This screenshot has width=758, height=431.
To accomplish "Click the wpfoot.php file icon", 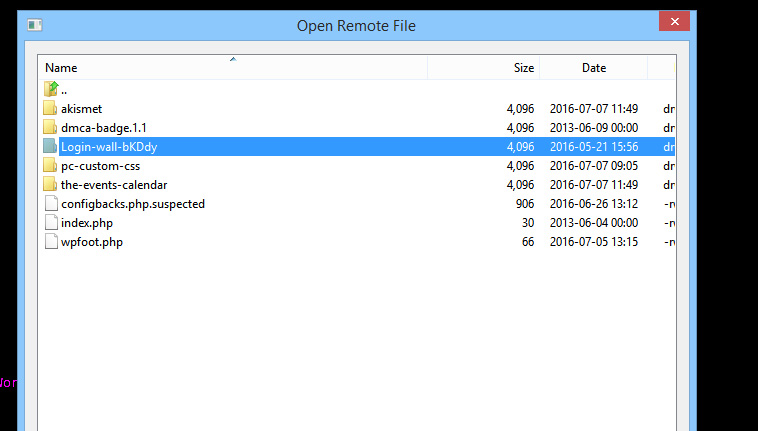I will click(x=51, y=241).
